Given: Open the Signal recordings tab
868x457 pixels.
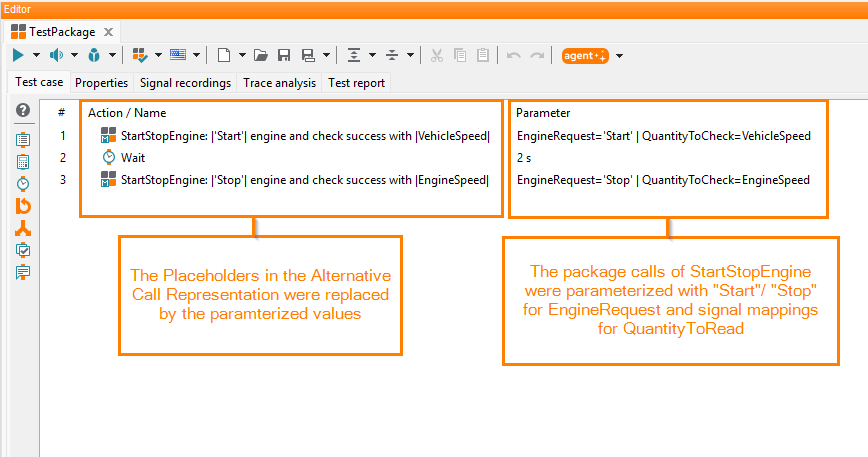Looking at the screenshot, I should click(185, 82).
